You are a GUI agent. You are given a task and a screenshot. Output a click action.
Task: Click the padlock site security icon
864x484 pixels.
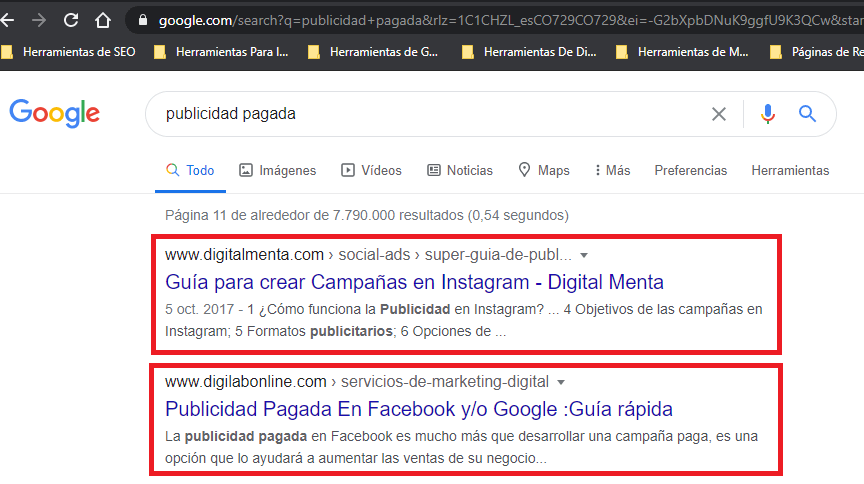pyautogui.click(x=143, y=20)
